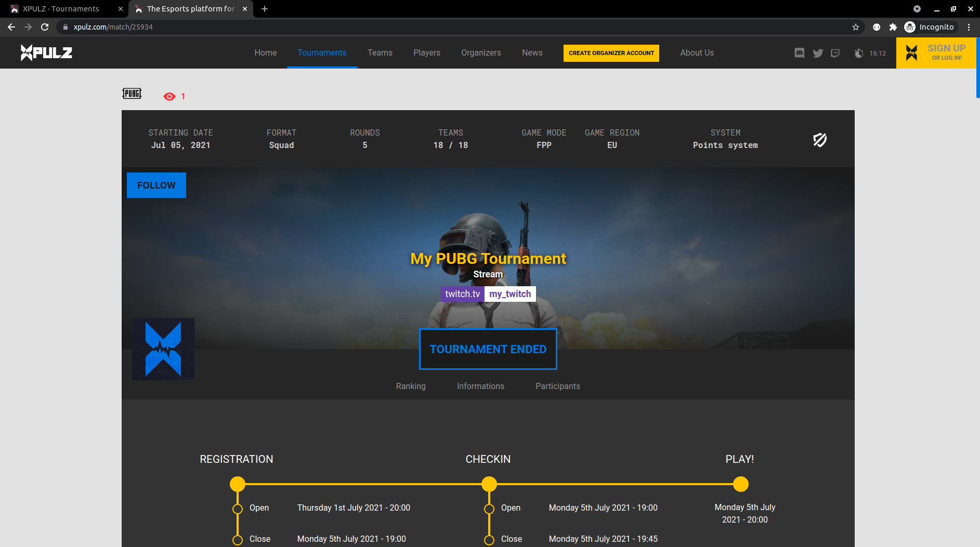Click the page vertical scrollbar
The height and width of the screenshot is (547, 980).
click(977, 68)
